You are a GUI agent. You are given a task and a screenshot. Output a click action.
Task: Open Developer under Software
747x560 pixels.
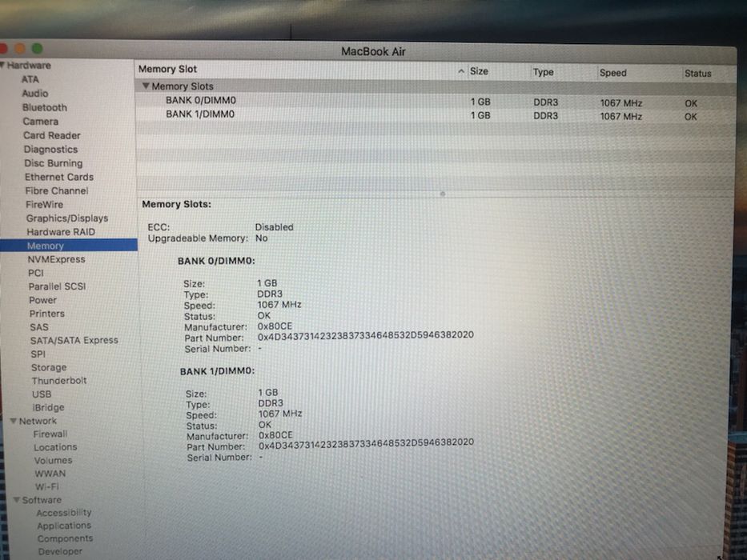pyautogui.click(x=60, y=551)
